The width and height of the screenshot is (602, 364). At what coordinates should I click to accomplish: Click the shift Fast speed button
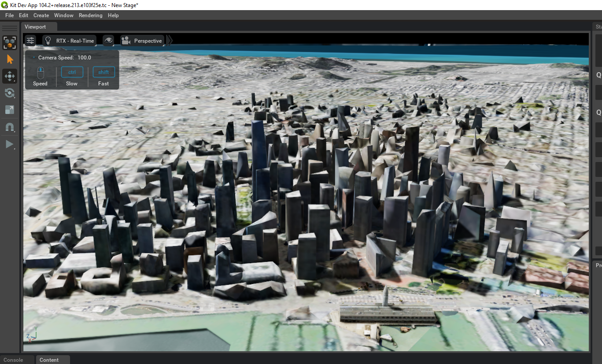point(103,72)
